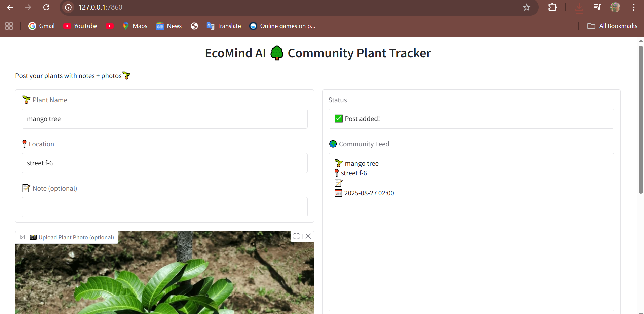Open the Maps bookmark
This screenshot has height=314, width=644.
pyautogui.click(x=135, y=26)
